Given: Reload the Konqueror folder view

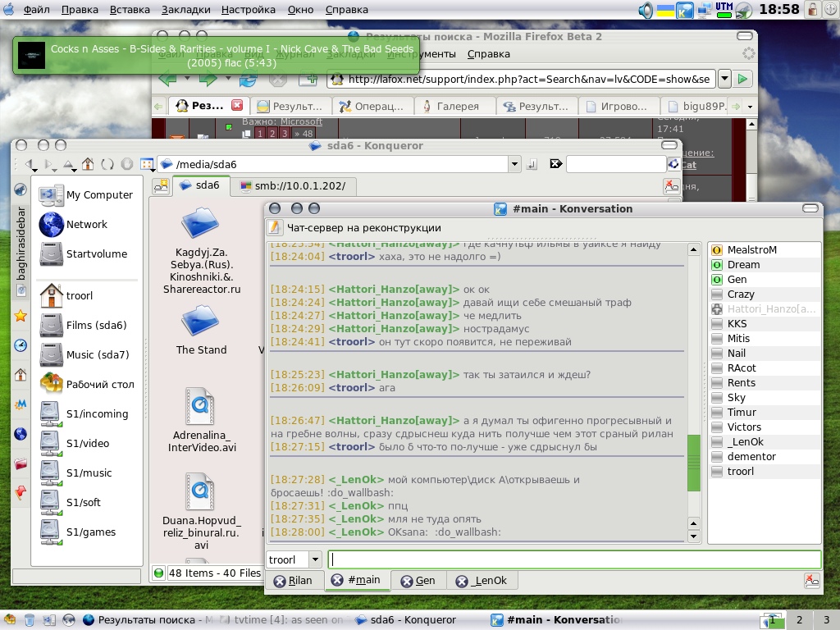Looking at the screenshot, I should (107, 164).
